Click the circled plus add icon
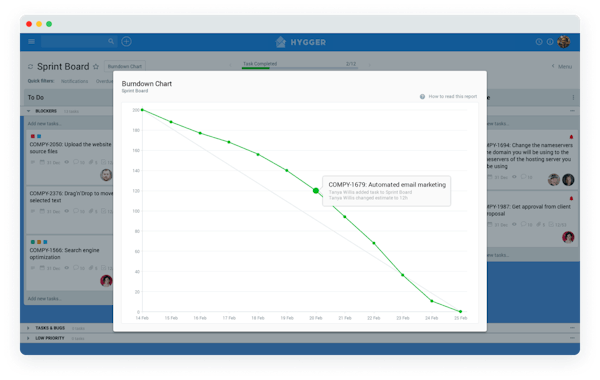 [x=126, y=41]
